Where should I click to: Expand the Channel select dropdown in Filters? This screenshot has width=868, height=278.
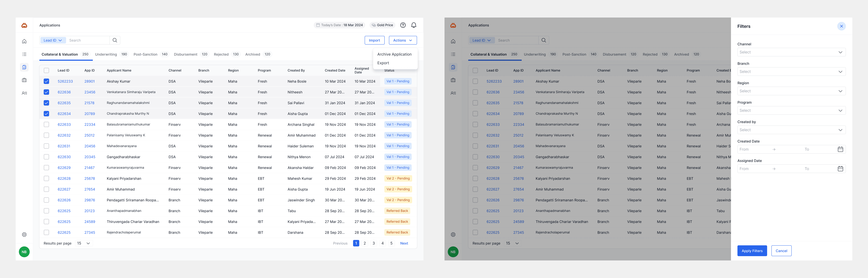[x=791, y=52]
